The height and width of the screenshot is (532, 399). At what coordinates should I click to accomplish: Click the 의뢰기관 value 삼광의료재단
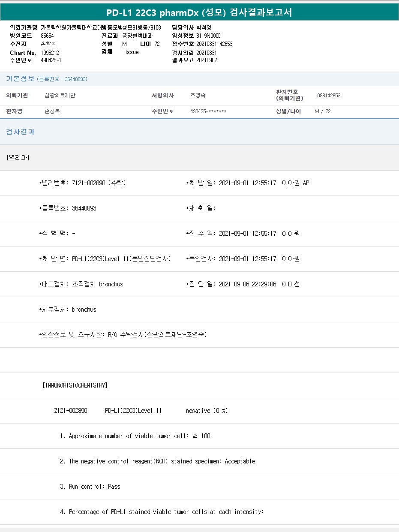pyautogui.click(x=60, y=96)
